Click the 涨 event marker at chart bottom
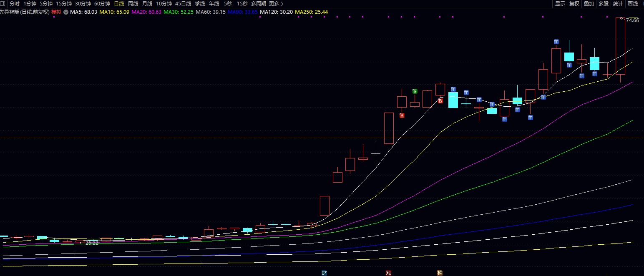The width and height of the screenshot is (644, 276). pos(389,273)
